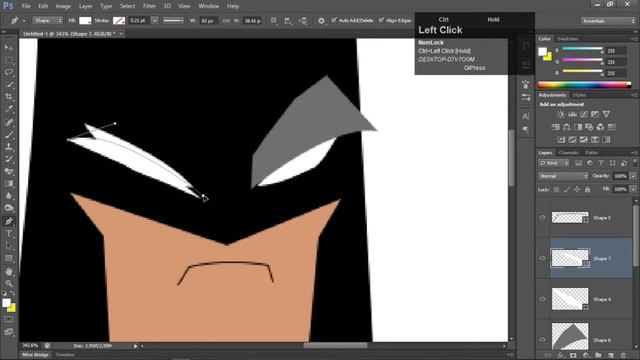
Task: Select the Pen tool in toolbar
Action: coord(9,221)
